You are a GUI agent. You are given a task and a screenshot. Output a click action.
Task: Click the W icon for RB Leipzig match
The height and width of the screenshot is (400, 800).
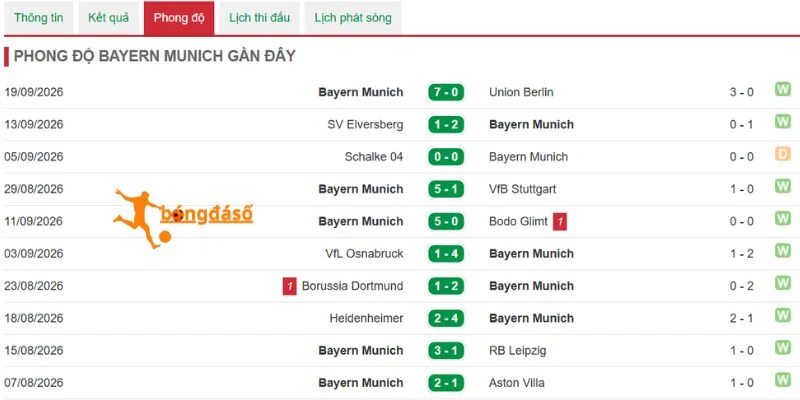[783, 347]
